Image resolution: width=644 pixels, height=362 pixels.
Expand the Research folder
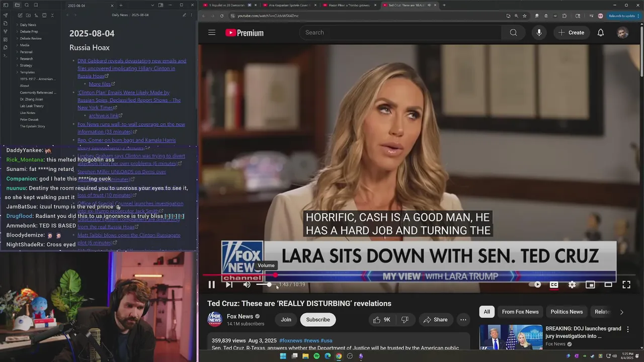click(x=26, y=59)
